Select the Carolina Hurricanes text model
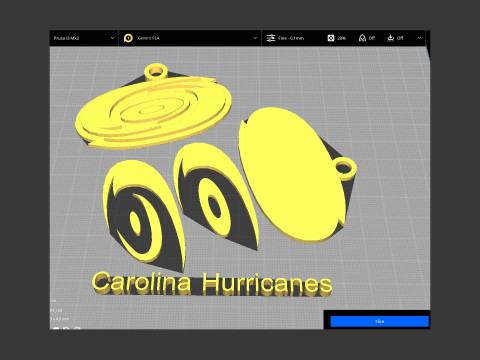The height and width of the screenshot is (360, 480). 212,284
